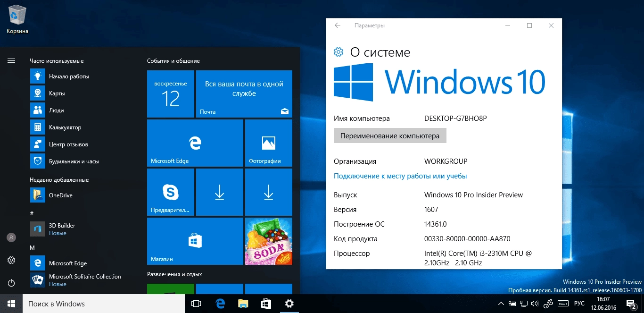Click Переименование компьютера button
Image resolution: width=644 pixels, height=313 pixels.
[x=390, y=135]
